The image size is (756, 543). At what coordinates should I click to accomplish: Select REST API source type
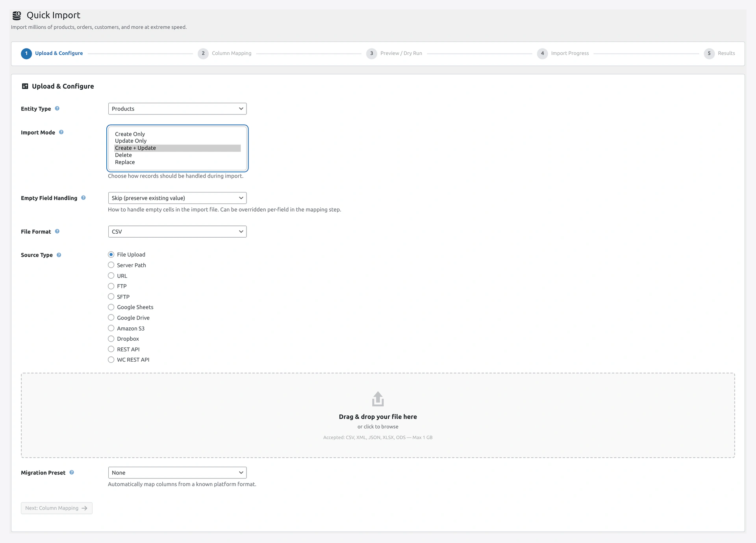(111, 349)
